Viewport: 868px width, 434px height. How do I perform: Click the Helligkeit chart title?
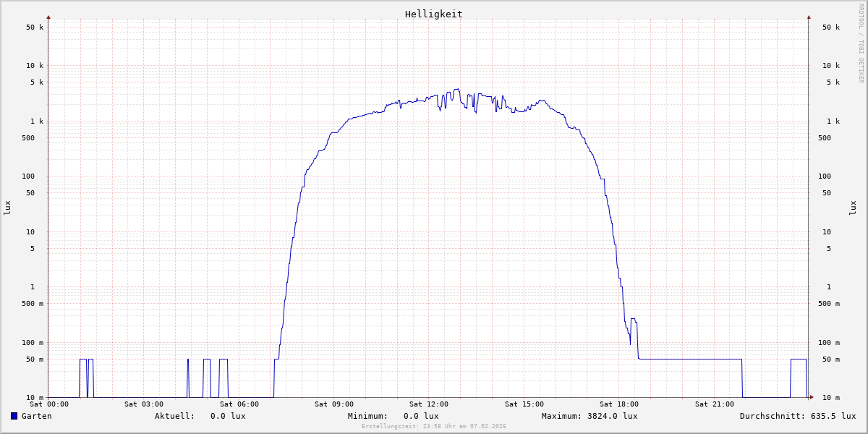433,14
